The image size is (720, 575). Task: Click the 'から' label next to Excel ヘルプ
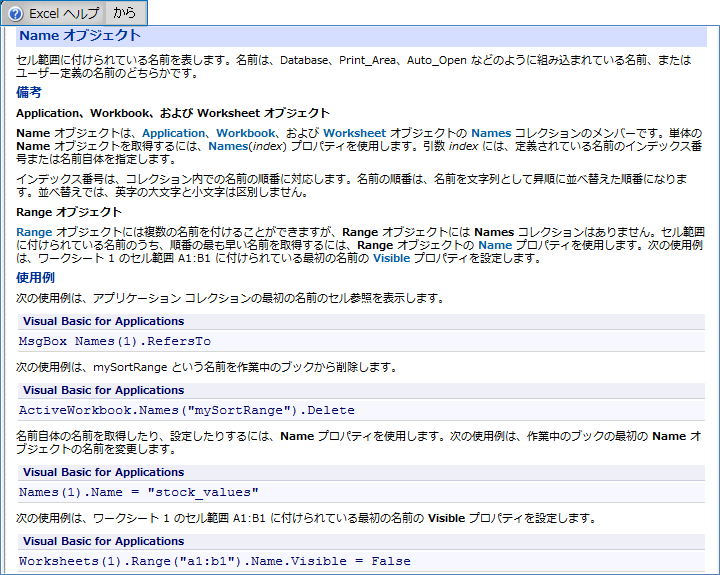(124, 13)
